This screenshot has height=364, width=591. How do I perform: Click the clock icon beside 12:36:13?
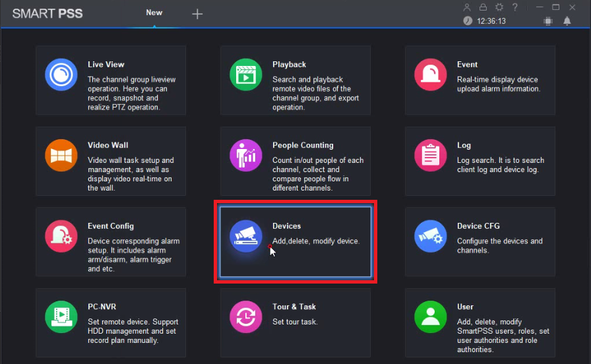click(468, 21)
